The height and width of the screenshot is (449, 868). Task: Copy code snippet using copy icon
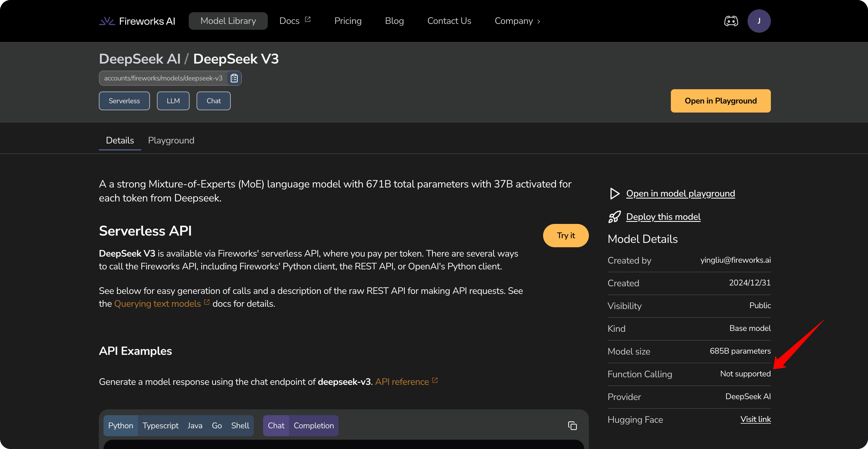[x=572, y=426]
